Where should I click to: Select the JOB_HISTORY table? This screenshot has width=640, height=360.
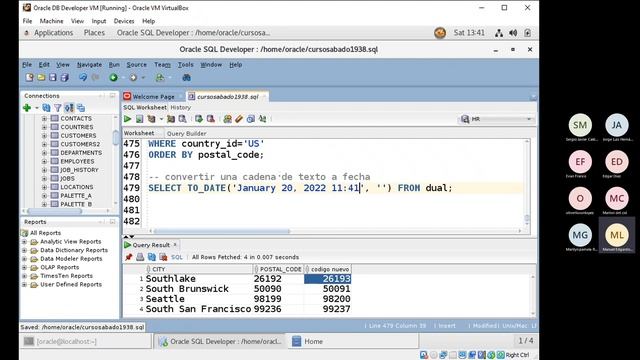tap(79, 170)
